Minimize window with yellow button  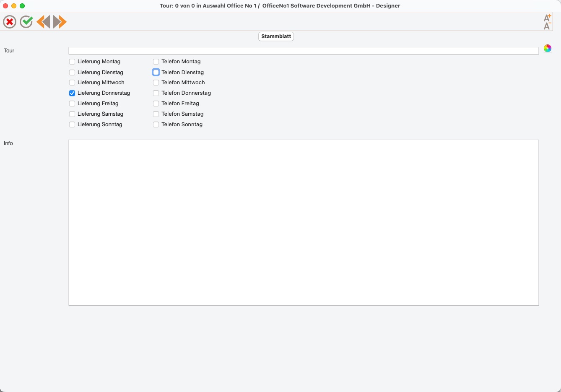tap(14, 6)
